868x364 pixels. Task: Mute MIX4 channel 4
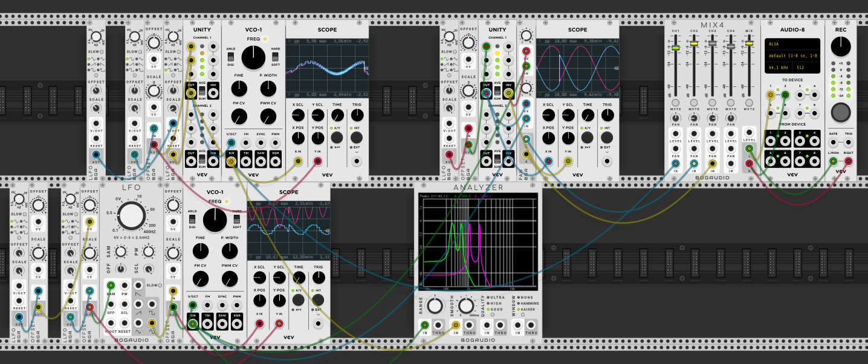click(731, 103)
